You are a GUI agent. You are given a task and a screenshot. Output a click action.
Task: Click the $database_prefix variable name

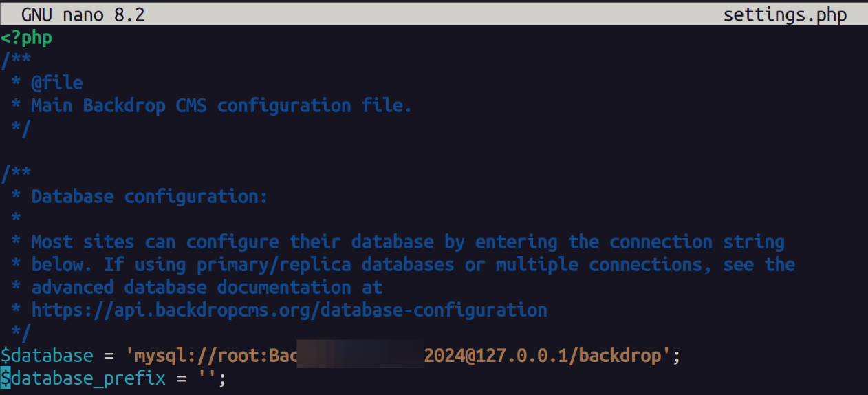(x=83, y=378)
